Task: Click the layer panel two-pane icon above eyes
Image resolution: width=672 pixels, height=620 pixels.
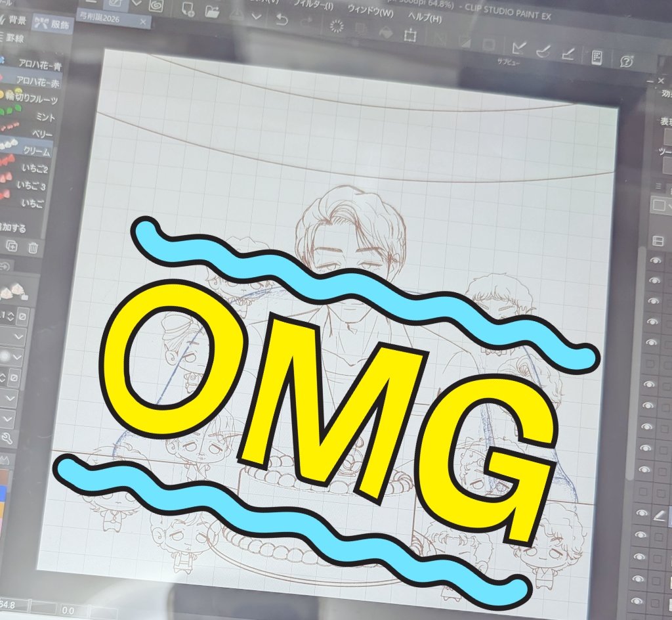Action: coord(658,241)
